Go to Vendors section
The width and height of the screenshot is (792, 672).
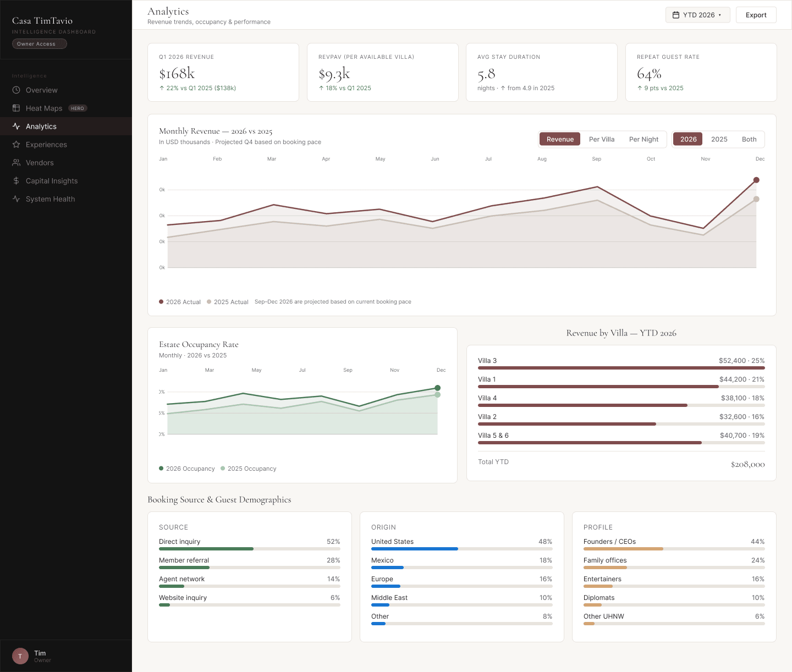coord(66,163)
